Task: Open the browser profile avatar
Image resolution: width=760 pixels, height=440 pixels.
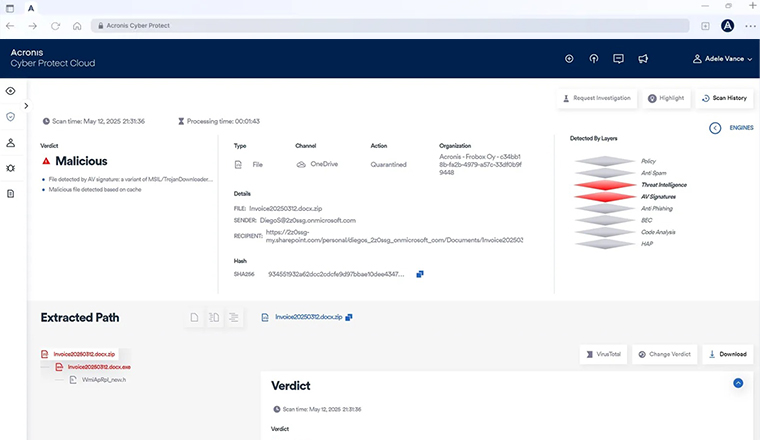Action: [727, 26]
